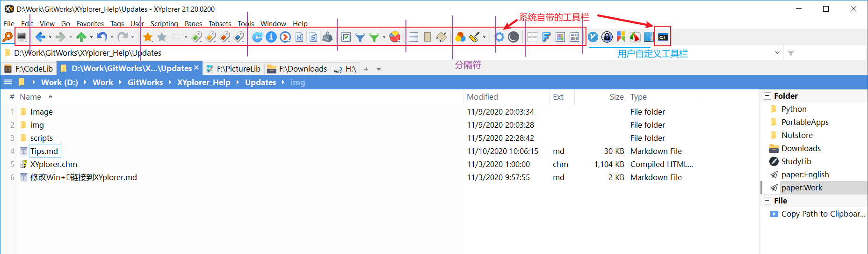Open the Scripting menu
868x254 pixels.
[x=164, y=23]
